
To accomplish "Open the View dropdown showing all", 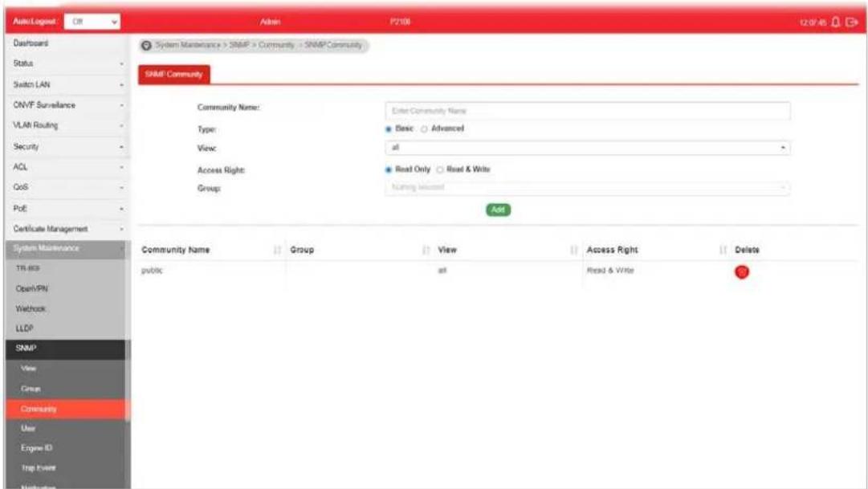I will (x=587, y=148).
